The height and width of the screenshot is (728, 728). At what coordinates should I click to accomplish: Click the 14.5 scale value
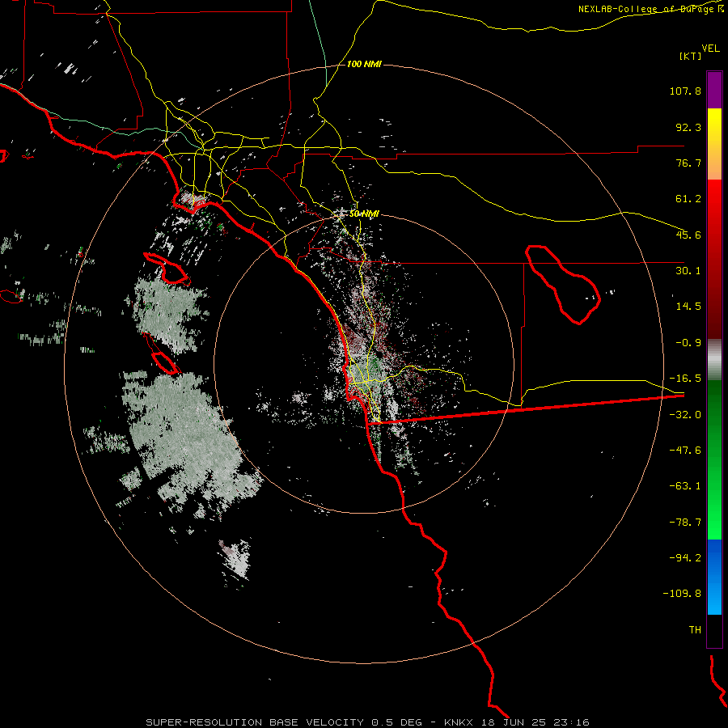click(x=688, y=307)
